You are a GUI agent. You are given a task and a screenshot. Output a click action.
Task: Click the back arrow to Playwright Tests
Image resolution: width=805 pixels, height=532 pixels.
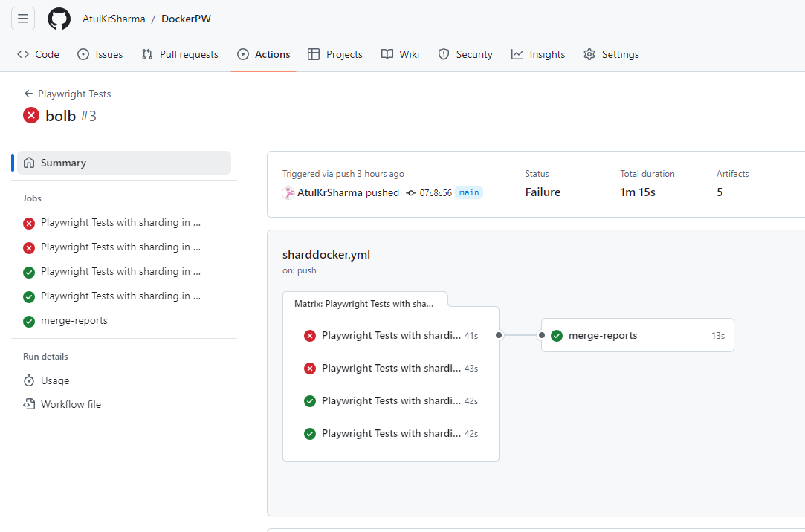pyautogui.click(x=28, y=94)
